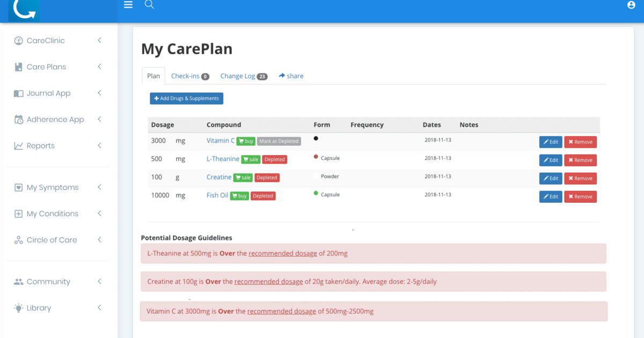This screenshot has height=338, width=644.
Task: Click the CareClinic dashboard sidebar icon
Action: 18,41
